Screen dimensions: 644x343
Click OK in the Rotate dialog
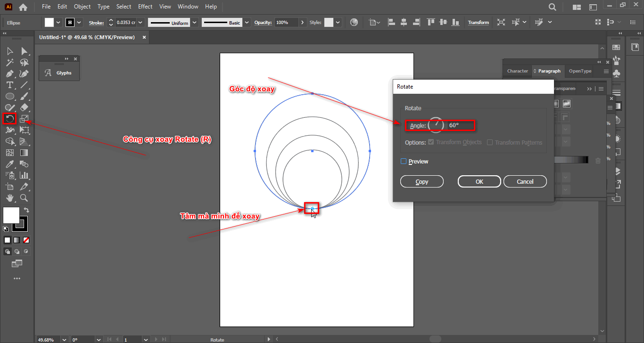(479, 181)
